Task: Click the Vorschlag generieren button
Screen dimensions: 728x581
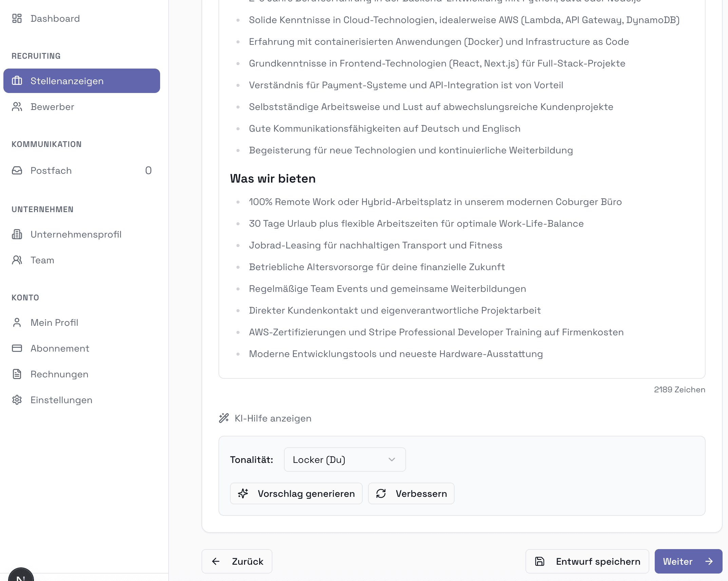Action: pos(296,494)
